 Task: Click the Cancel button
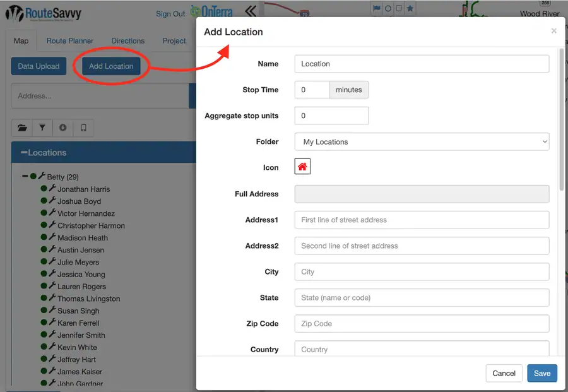[504, 373]
